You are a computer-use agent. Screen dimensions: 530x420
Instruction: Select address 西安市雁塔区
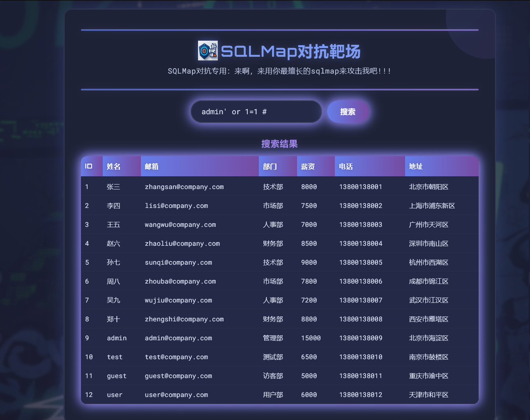point(429,319)
